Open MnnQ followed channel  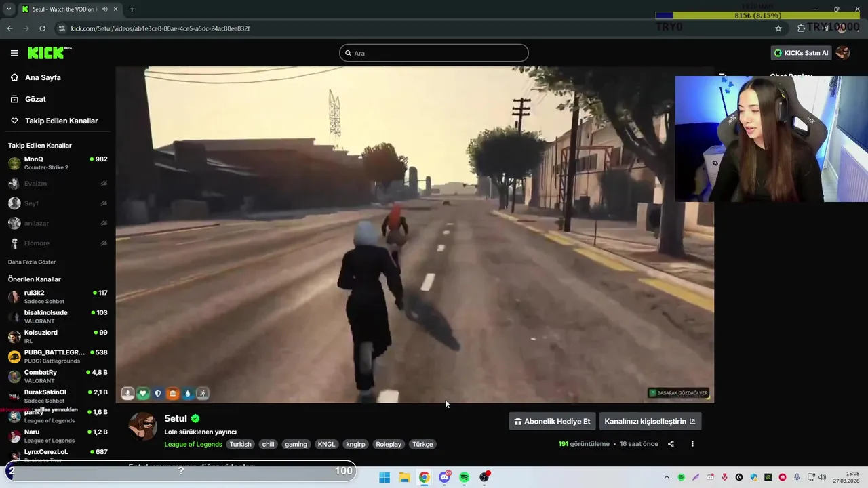58,163
